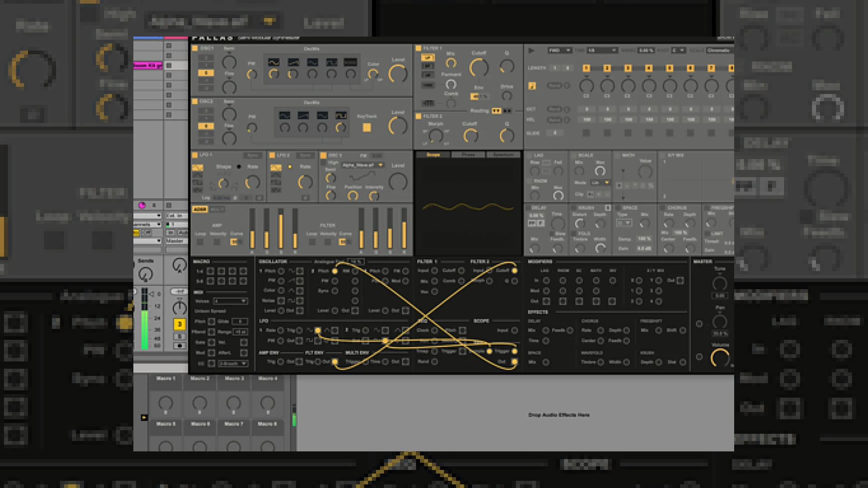Select the sine waveform in OSC2 mix
Viewport: 868px width, 488px height.
[284, 116]
